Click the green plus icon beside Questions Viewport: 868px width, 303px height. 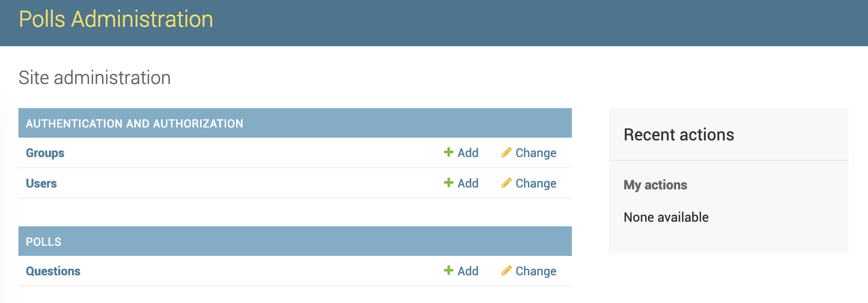[x=448, y=271]
